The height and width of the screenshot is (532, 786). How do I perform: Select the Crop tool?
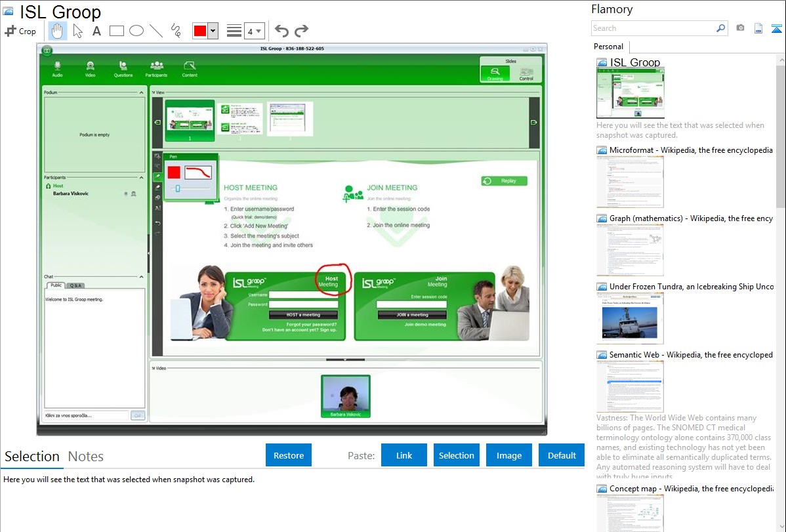click(x=20, y=31)
